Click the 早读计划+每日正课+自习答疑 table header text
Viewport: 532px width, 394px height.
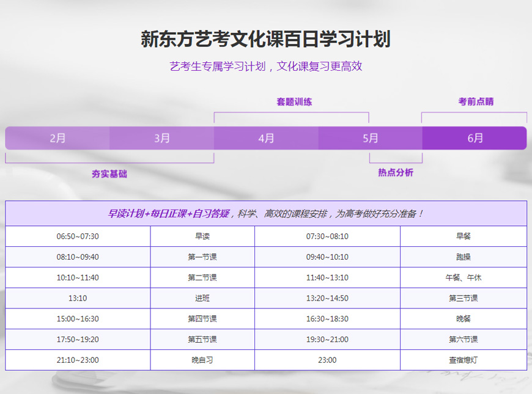168,214
